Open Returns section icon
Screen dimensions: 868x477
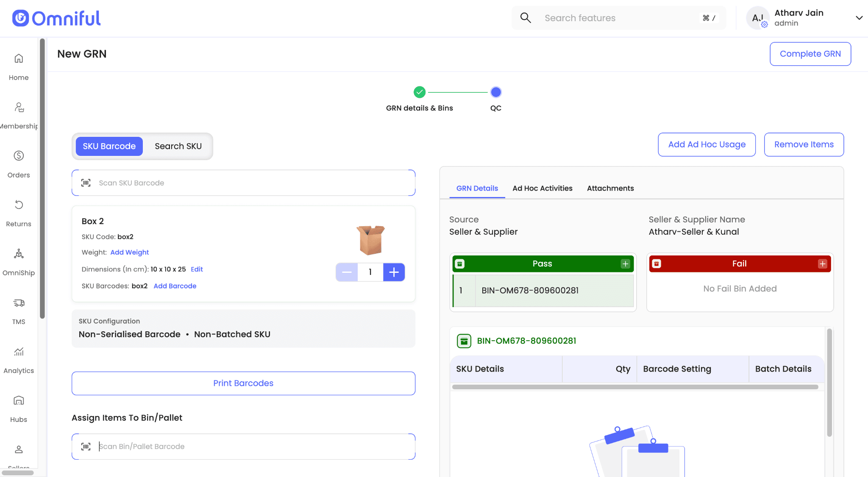(19, 205)
